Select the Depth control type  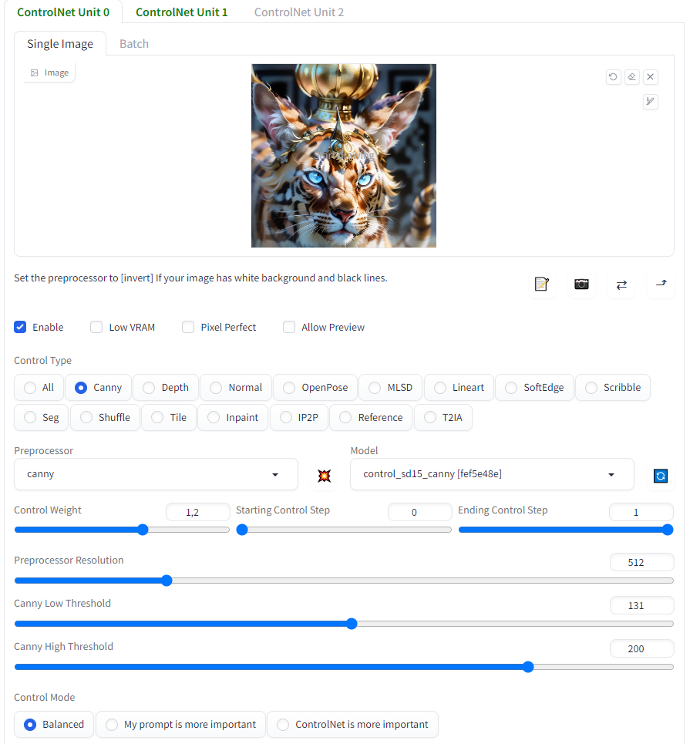tap(166, 388)
